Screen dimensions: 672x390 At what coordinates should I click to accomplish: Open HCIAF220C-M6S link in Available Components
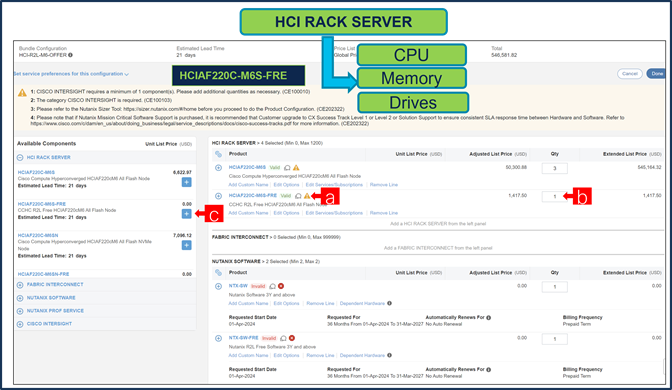tap(36, 172)
